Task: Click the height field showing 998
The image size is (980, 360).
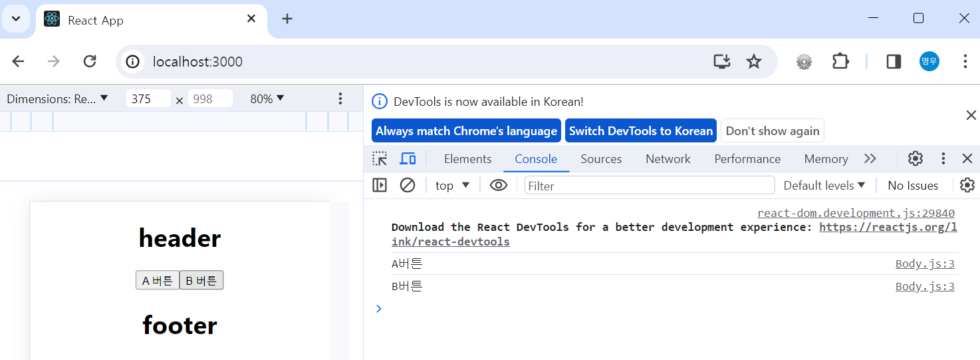Action: 210,98
